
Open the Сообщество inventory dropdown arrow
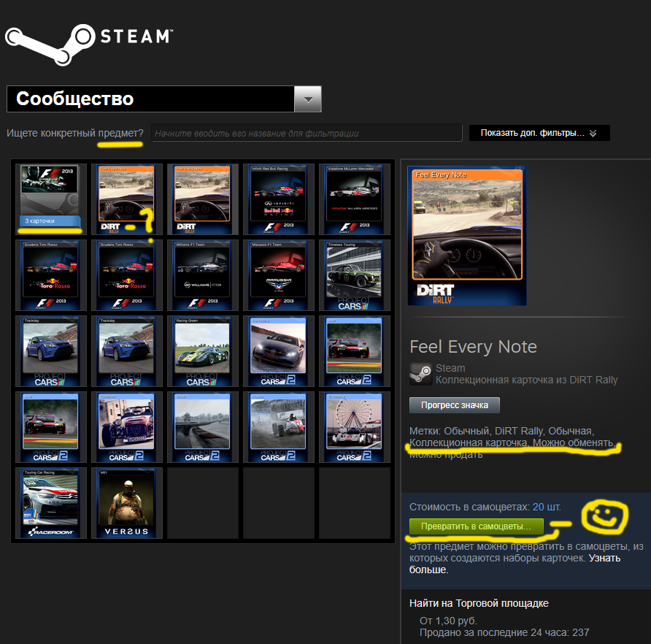coord(307,99)
